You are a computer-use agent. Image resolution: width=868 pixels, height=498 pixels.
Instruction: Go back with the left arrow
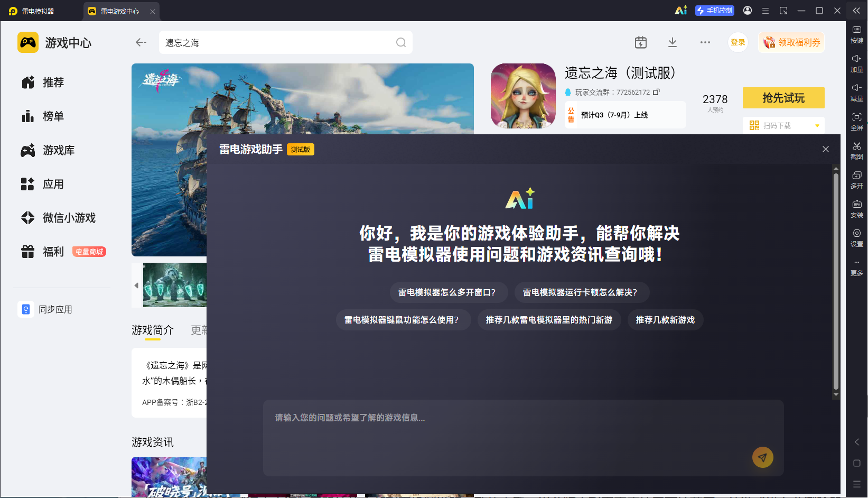click(x=141, y=42)
